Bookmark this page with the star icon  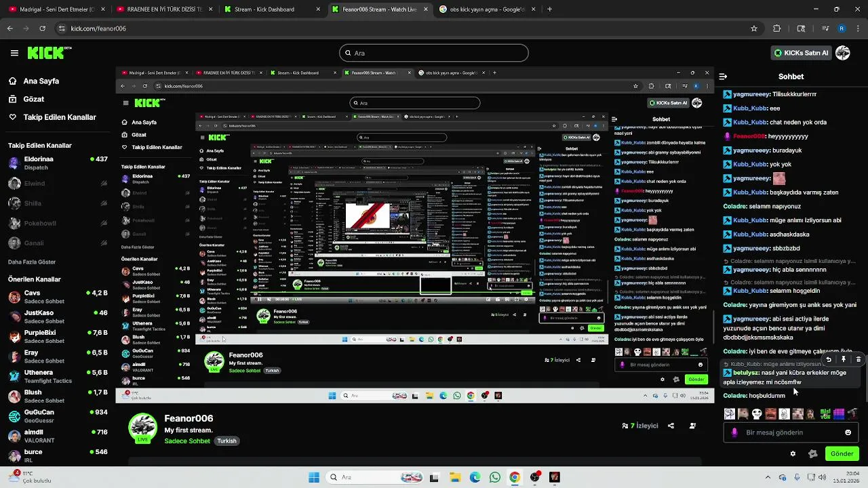753,28
